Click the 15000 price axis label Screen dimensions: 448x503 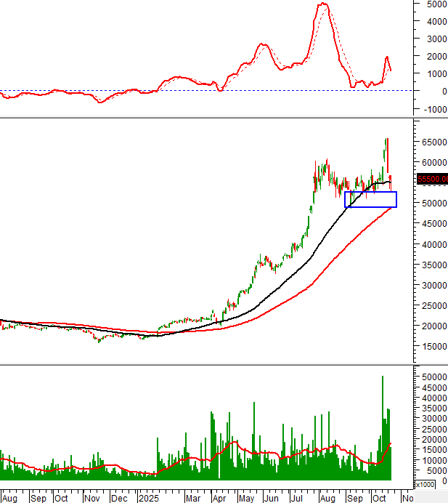[x=433, y=347]
